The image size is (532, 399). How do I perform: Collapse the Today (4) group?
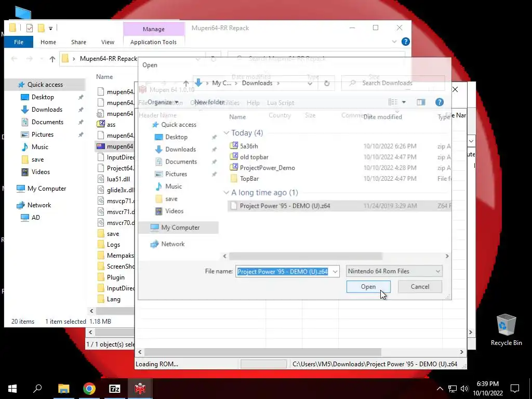tap(227, 132)
